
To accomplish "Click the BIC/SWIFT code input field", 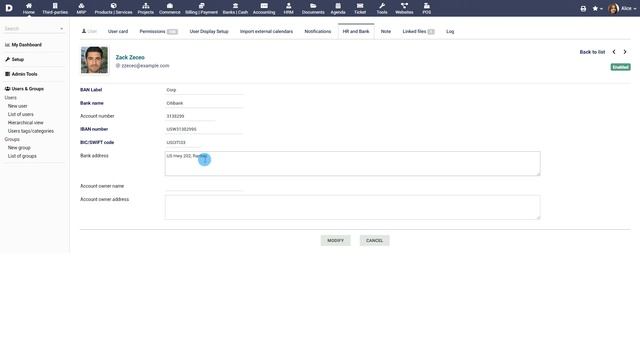I will [183, 142].
